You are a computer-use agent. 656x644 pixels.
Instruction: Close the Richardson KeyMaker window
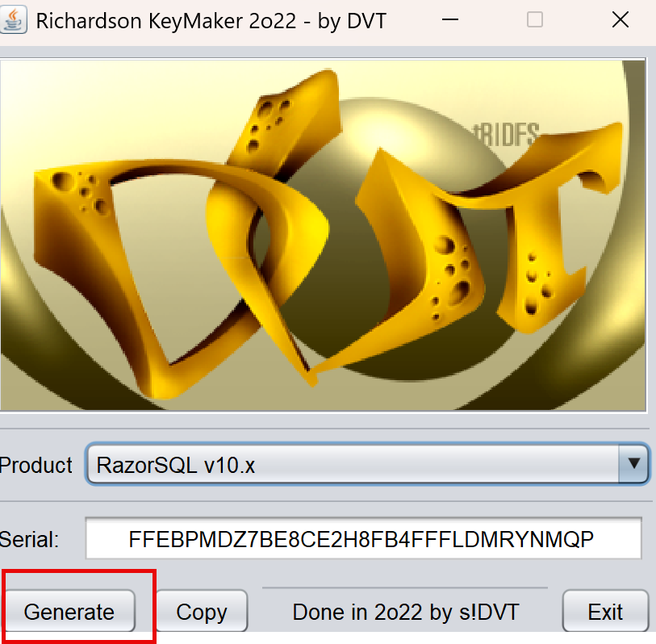pyautogui.click(x=620, y=20)
